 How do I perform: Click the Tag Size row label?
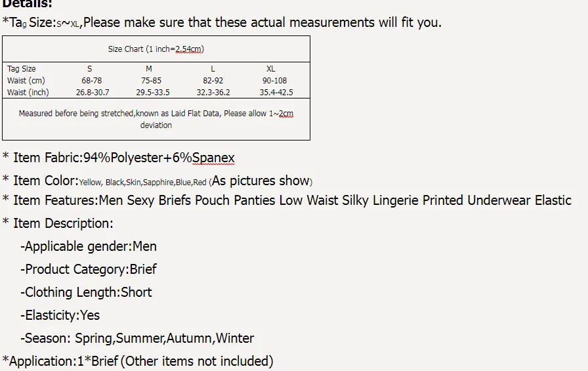tap(22, 69)
